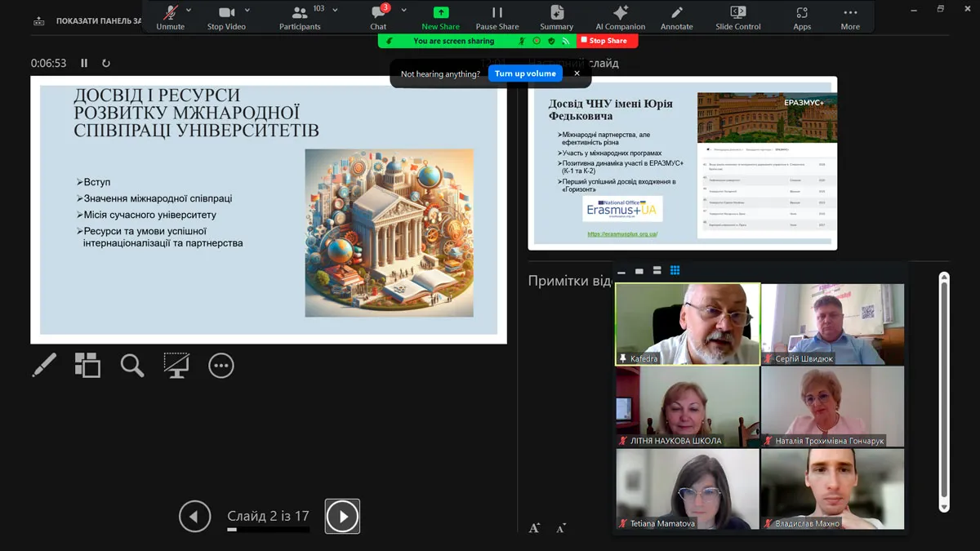The image size is (980, 551).
Task: Unmute the microphone
Action: [x=170, y=16]
